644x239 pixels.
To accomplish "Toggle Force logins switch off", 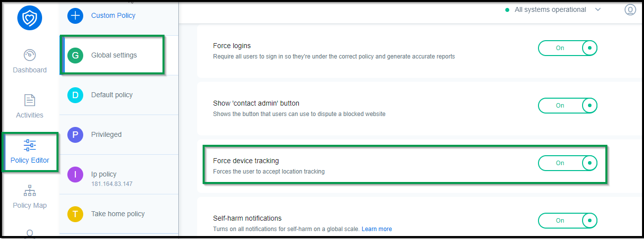I will [568, 48].
